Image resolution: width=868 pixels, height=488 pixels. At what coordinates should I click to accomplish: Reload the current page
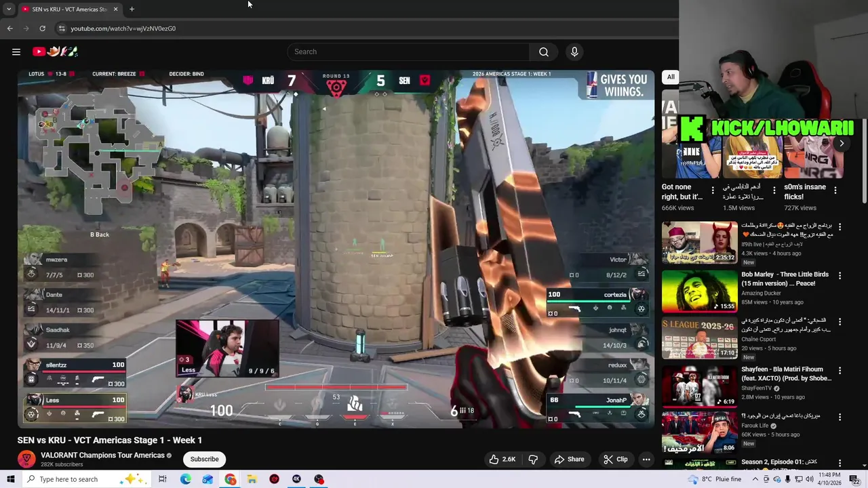click(x=42, y=28)
